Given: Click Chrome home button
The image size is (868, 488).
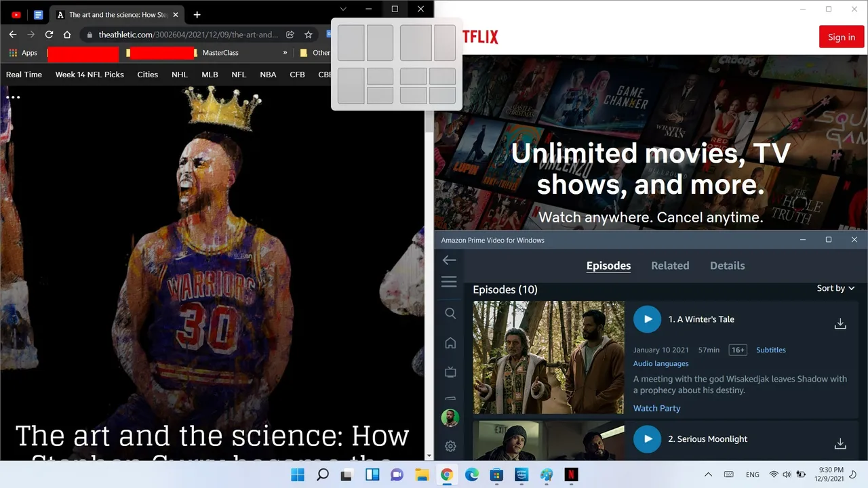Looking at the screenshot, I should [67, 35].
